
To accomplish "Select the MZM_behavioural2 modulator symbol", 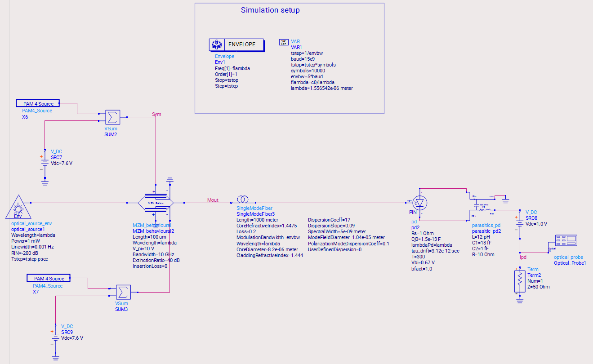I will [155, 203].
